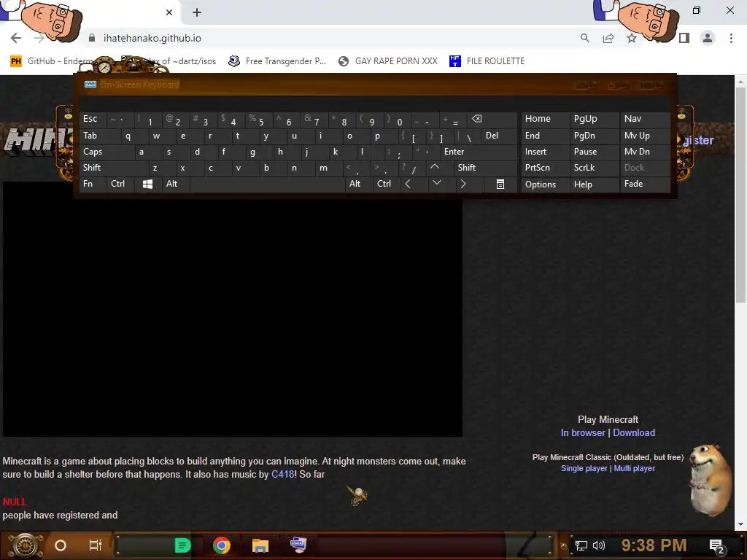Click the Single player link
747x560 pixels.
click(584, 469)
